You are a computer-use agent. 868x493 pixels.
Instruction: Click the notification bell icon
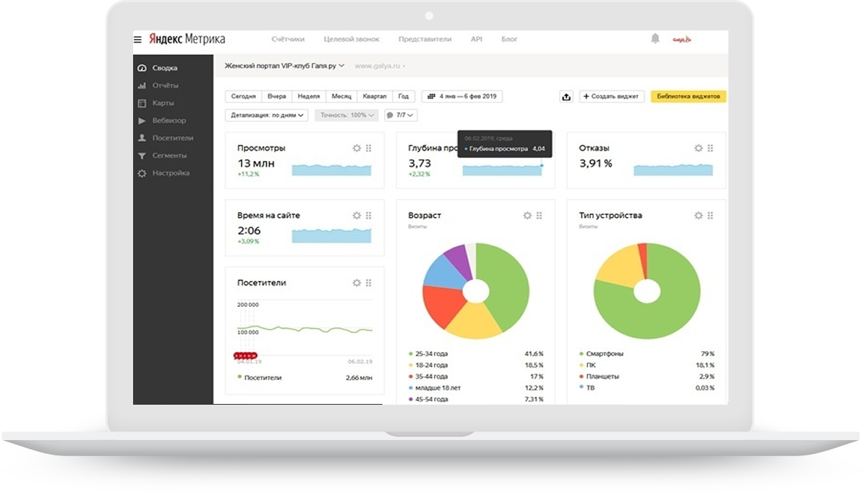pyautogui.click(x=655, y=39)
